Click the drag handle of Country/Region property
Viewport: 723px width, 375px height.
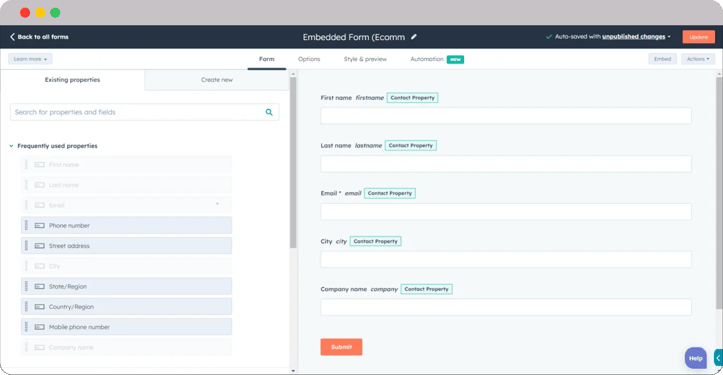[26, 307]
